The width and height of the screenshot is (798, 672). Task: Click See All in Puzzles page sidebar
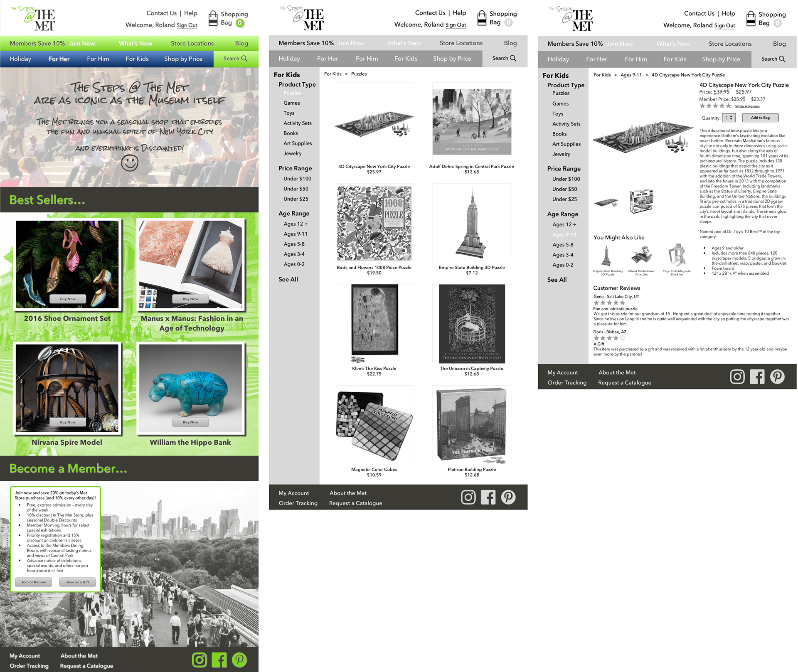coord(288,279)
